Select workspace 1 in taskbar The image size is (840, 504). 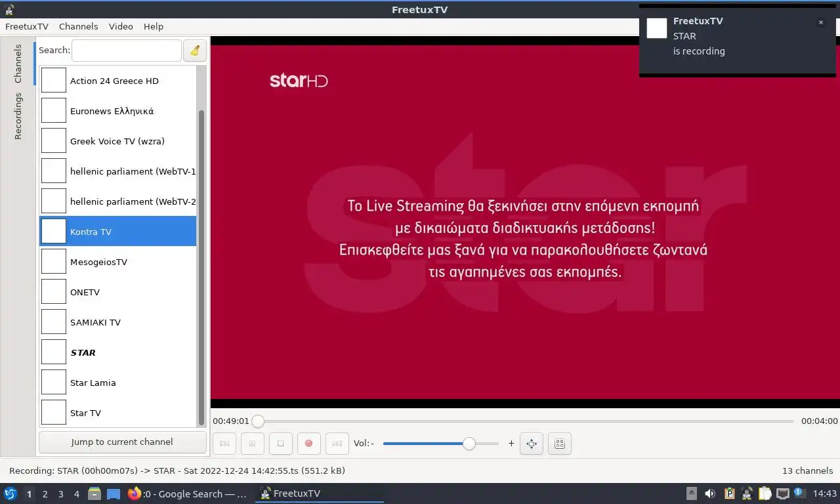click(x=29, y=494)
